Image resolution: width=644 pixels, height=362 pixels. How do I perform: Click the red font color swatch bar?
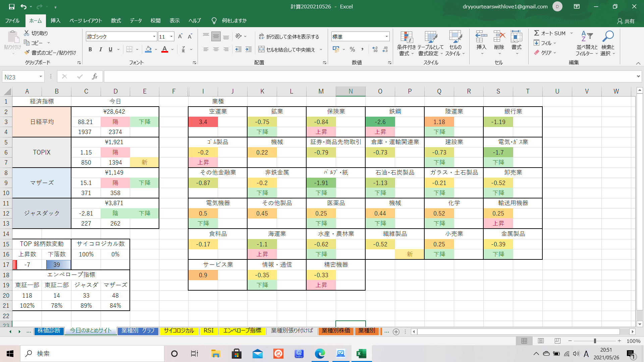pyautogui.click(x=165, y=52)
